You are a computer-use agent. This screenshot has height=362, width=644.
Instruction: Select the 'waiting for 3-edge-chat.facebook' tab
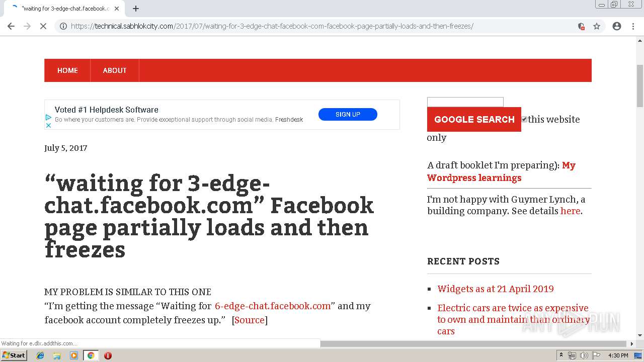(64, 9)
